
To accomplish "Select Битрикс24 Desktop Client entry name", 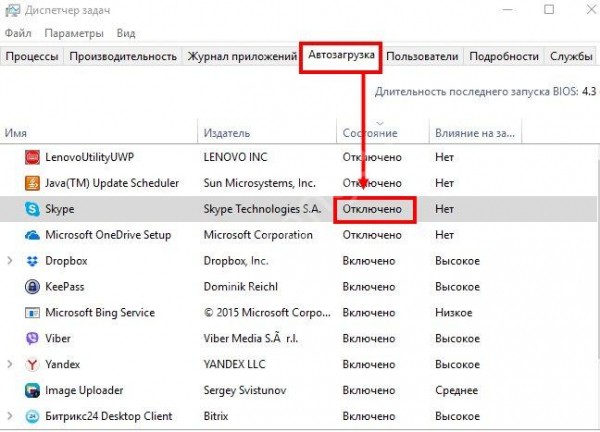I will point(109,416).
